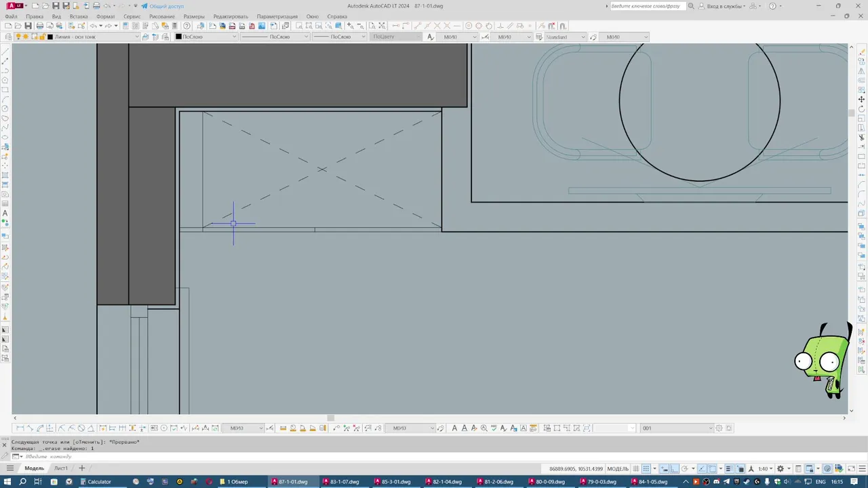This screenshot has height=488, width=868.
Task: Open status bar customization hamburger icon
Action: [861, 468]
